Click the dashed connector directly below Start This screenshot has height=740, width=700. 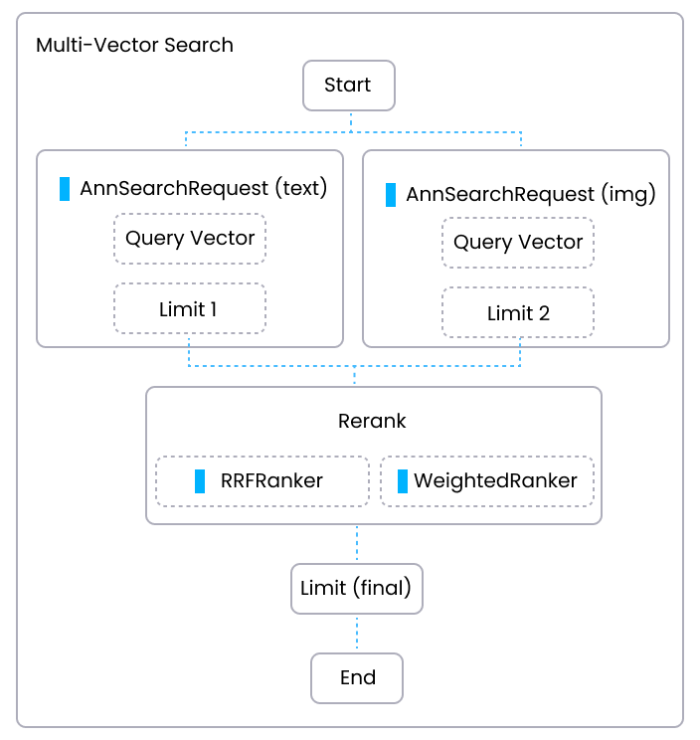click(350, 120)
